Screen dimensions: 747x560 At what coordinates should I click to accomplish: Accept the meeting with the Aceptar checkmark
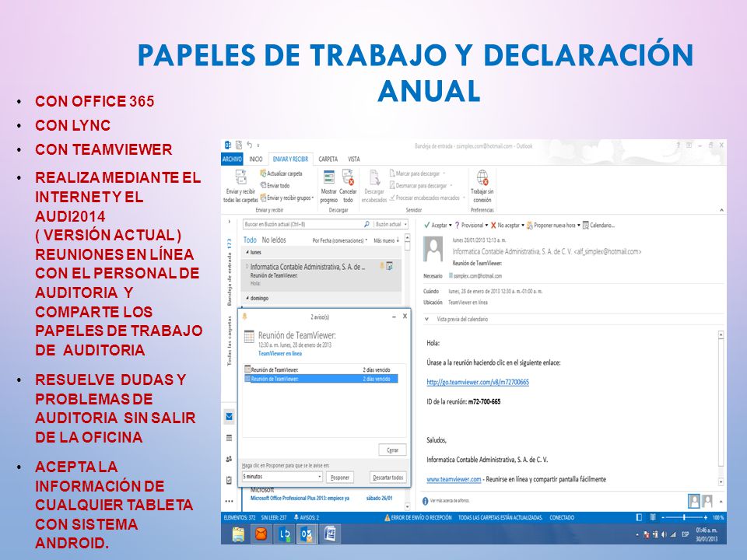point(438,226)
